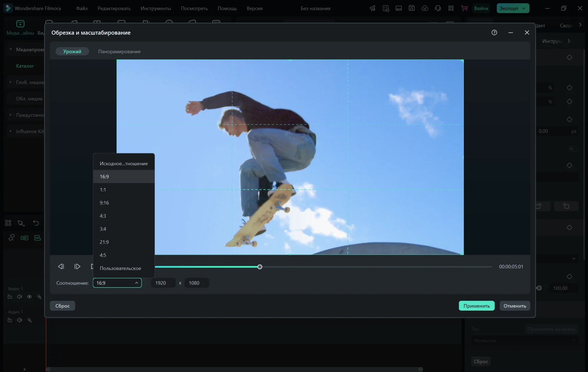This screenshot has width=588, height=372.
Task: Open the support headset icon
Action: 438,8
